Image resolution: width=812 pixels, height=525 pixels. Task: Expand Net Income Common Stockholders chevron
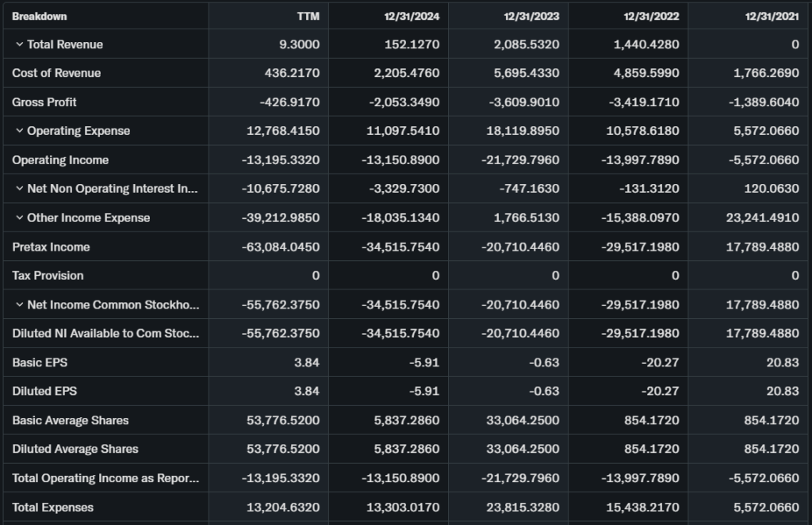(20, 305)
